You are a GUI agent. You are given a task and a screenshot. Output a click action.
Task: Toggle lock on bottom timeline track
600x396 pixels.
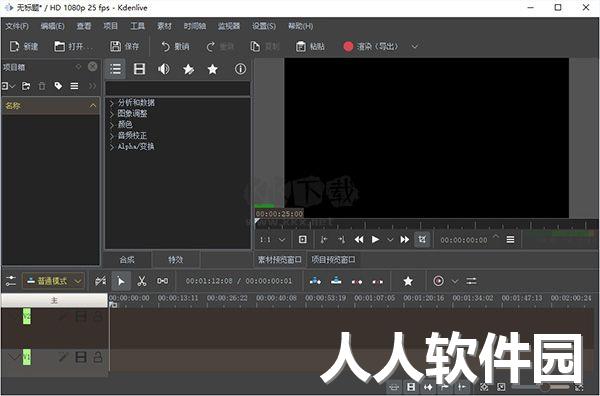tap(98, 358)
